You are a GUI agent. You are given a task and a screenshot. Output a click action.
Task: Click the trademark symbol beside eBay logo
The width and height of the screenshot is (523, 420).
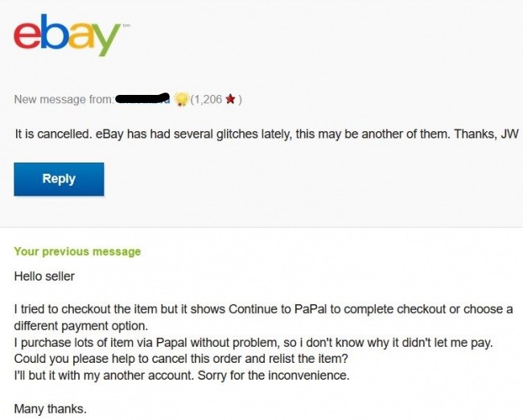pos(126,26)
